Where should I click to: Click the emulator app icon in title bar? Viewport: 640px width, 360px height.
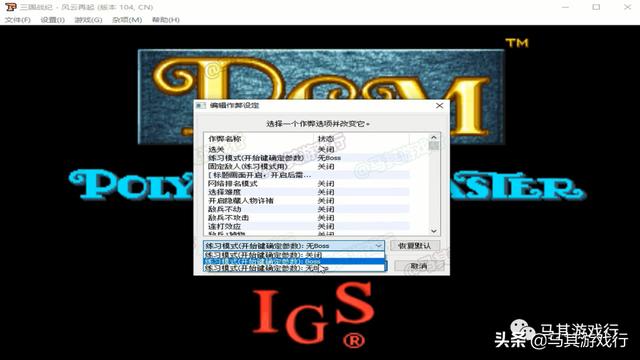click(11, 7)
